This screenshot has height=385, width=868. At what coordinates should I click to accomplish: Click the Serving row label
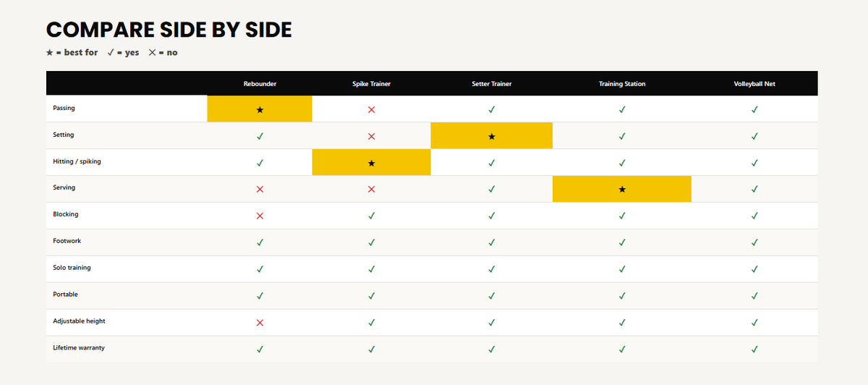[64, 188]
